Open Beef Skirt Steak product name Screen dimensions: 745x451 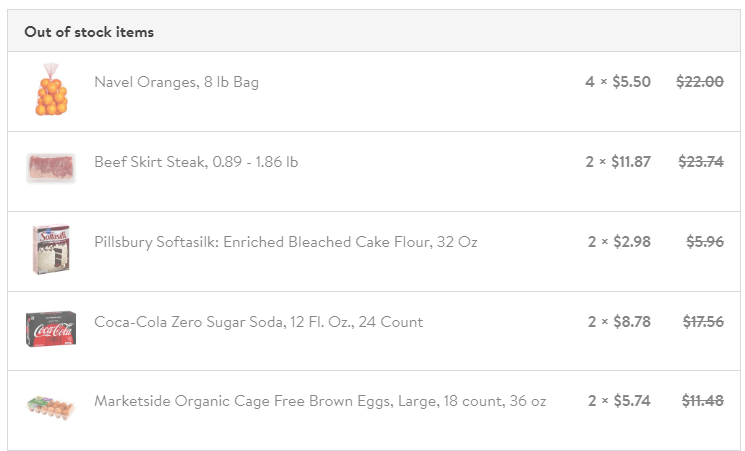[x=196, y=162]
